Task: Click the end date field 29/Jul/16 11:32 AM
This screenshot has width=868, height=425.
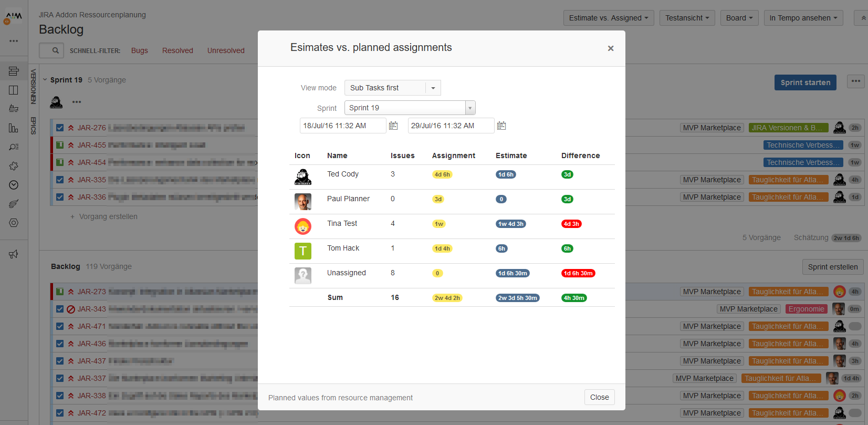Action: click(451, 126)
